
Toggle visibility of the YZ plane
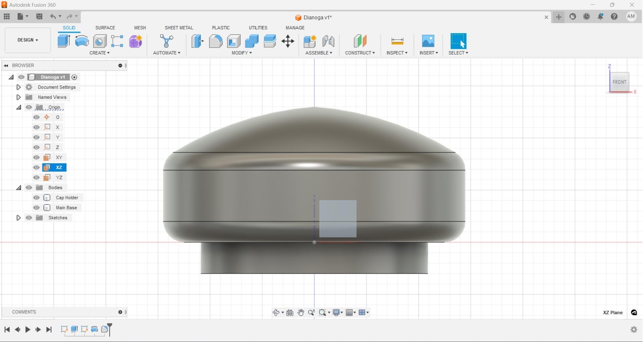(x=36, y=178)
